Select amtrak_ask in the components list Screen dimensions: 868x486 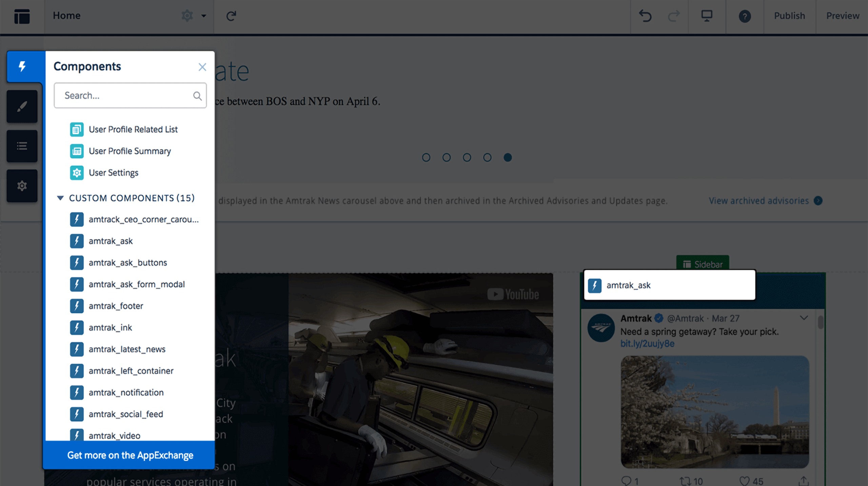pyautogui.click(x=101, y=241)
